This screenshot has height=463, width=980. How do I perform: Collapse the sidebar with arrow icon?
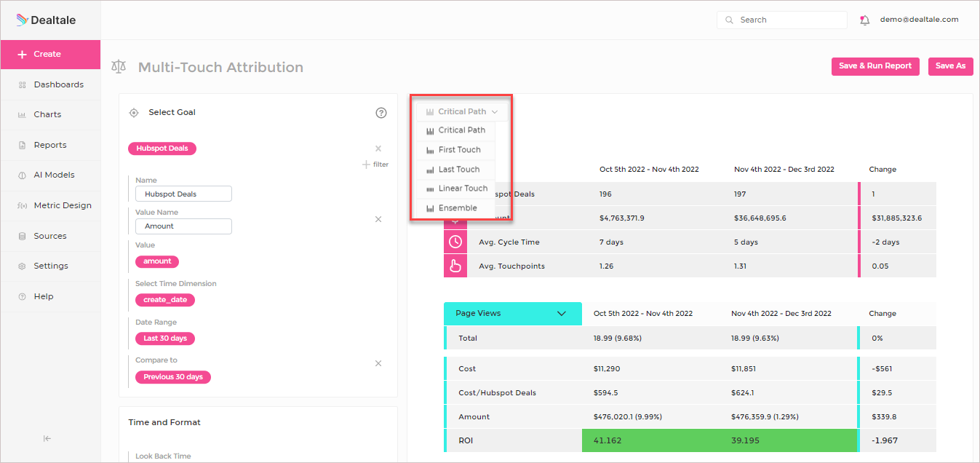coord(47,438)
